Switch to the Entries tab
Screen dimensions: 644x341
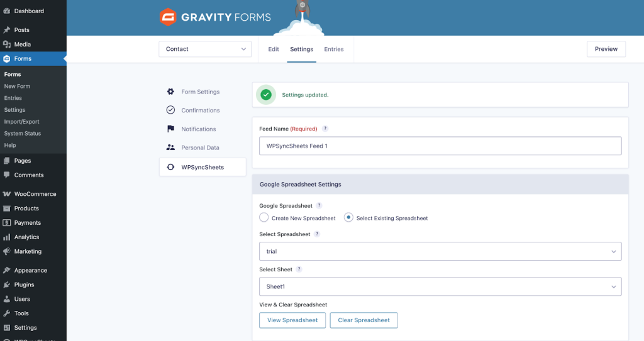(x=334, y=49)
